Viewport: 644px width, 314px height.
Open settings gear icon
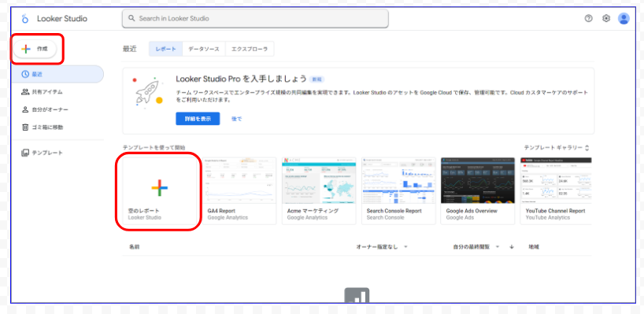click(x=606, y=18)
